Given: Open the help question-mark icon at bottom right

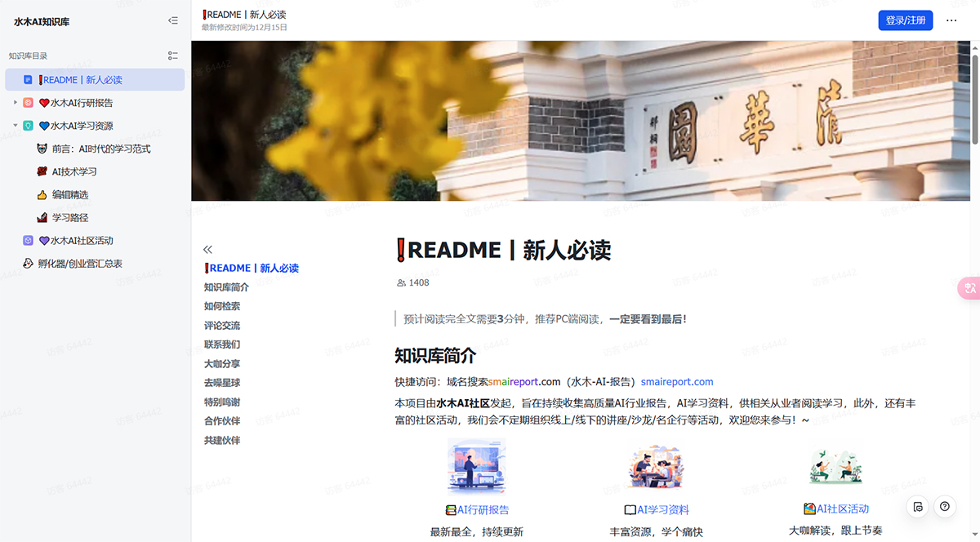Looking at the screenshot, I should tap(945, 507).
